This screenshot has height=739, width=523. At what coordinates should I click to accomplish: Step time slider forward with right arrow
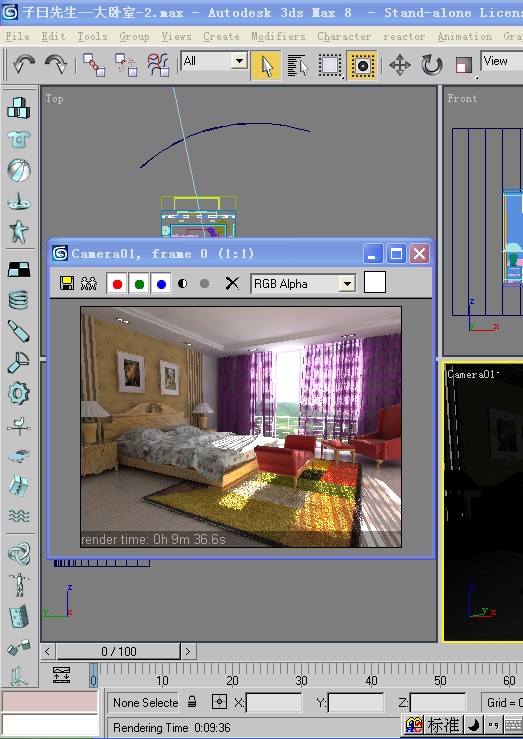[188, 651]
